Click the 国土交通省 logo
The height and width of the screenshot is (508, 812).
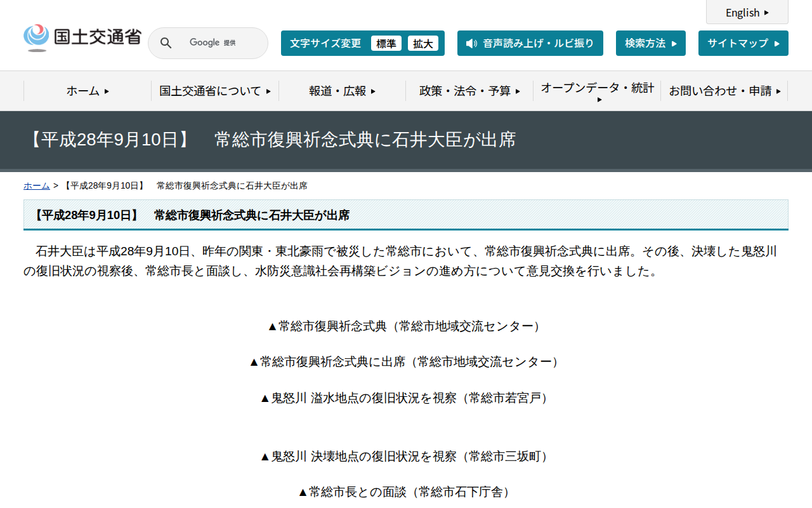click(82, 37)
